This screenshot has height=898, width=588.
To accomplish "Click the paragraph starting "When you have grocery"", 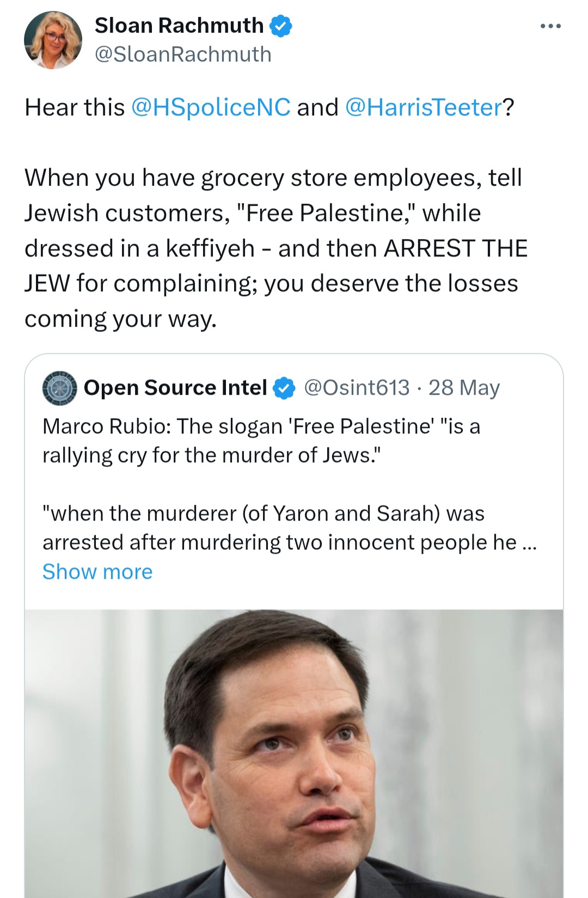I will (272, 248).
